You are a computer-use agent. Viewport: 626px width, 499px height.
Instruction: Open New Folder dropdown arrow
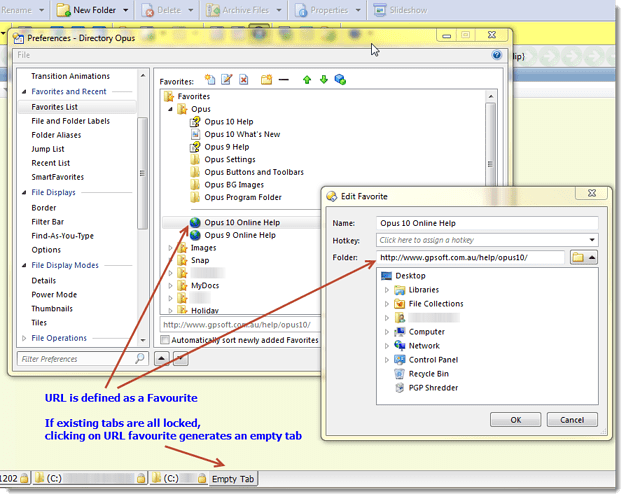[125, 10]
